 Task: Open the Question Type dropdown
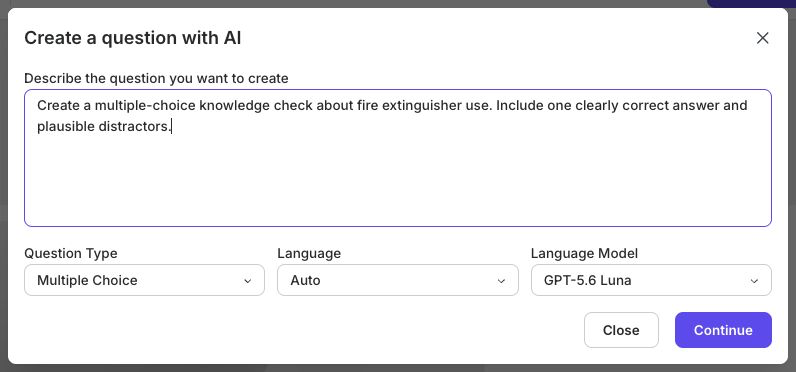tap(144, 280)
